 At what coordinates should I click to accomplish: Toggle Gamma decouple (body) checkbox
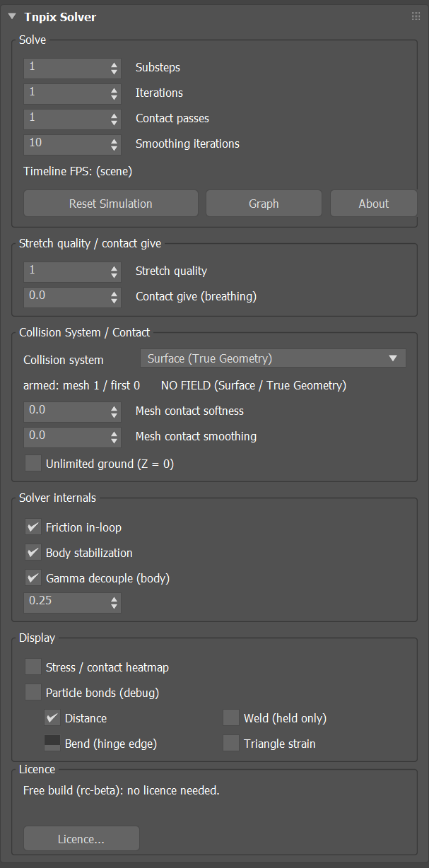coord(33,578)
